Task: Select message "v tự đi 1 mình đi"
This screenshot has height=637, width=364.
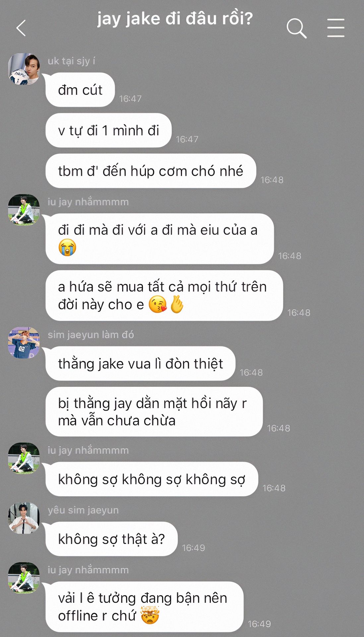Action: tap(109, 130)
